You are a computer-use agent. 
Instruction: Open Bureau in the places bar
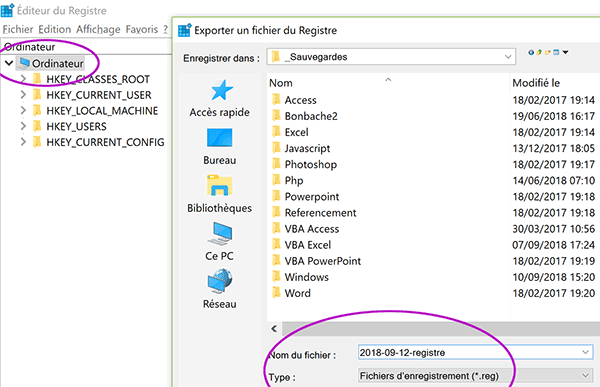coord(220,146)
